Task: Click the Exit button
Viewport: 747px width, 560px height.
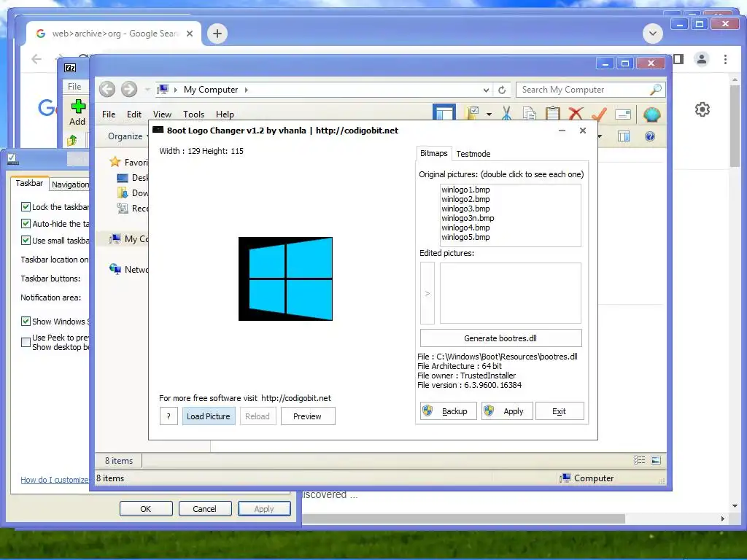Action: (x=560, y=411)
